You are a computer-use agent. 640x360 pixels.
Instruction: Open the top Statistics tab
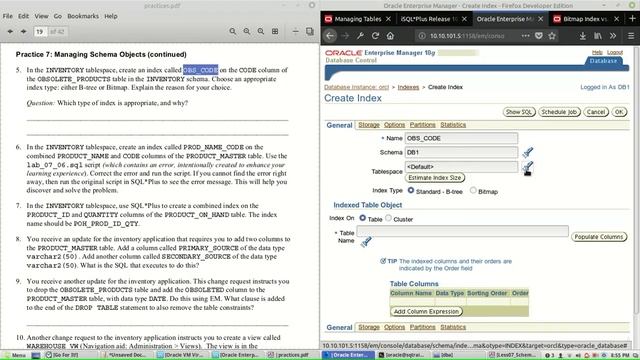453,125
